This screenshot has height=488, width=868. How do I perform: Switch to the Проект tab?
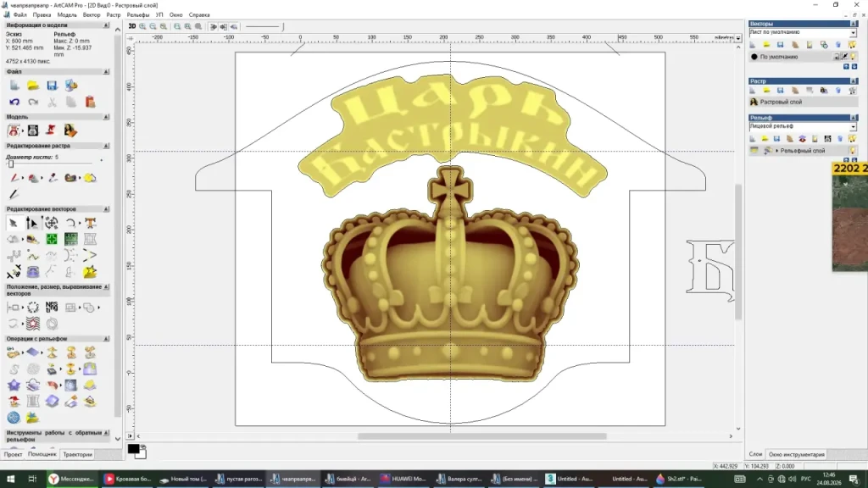(13, 454)
